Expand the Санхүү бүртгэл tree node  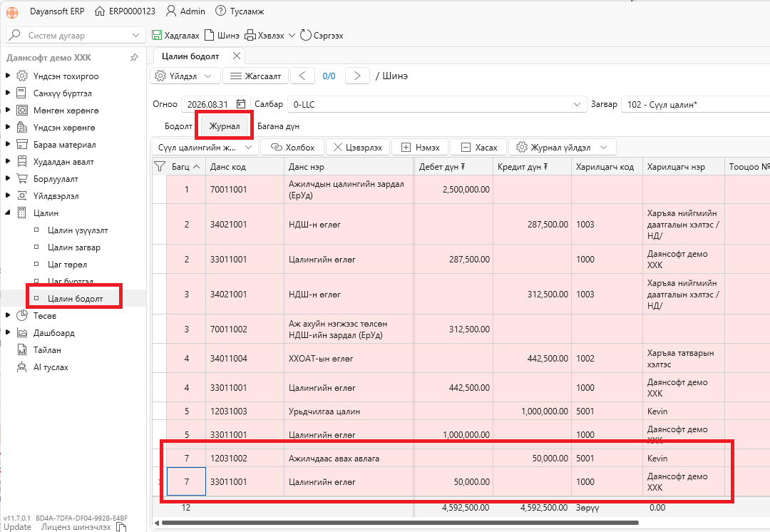click(x=8, y=93)
